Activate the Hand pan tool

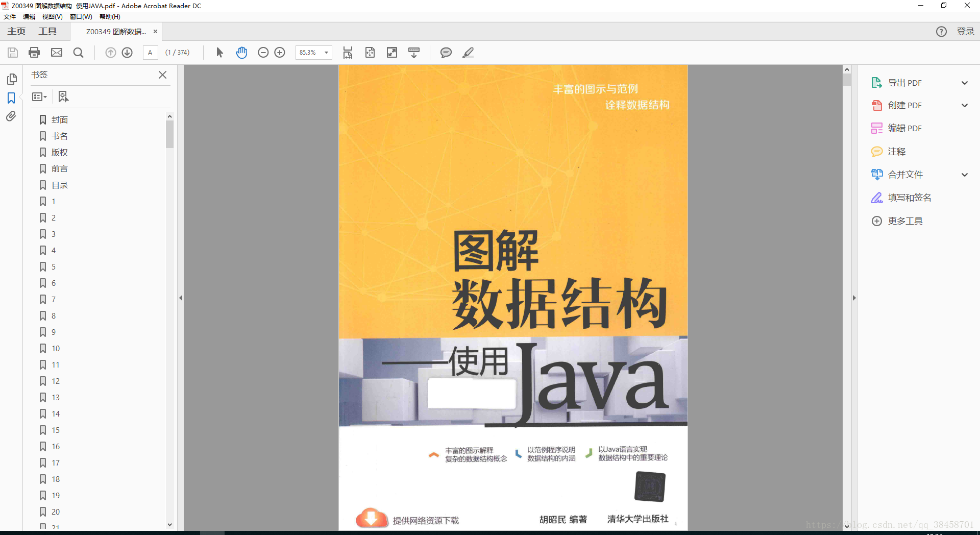[241, 53]
